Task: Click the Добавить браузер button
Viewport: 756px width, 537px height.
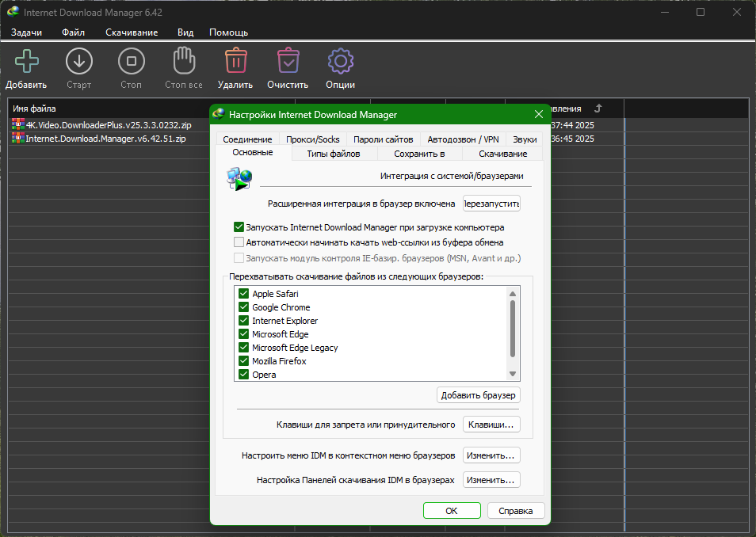Action: [x=478, y=395]
